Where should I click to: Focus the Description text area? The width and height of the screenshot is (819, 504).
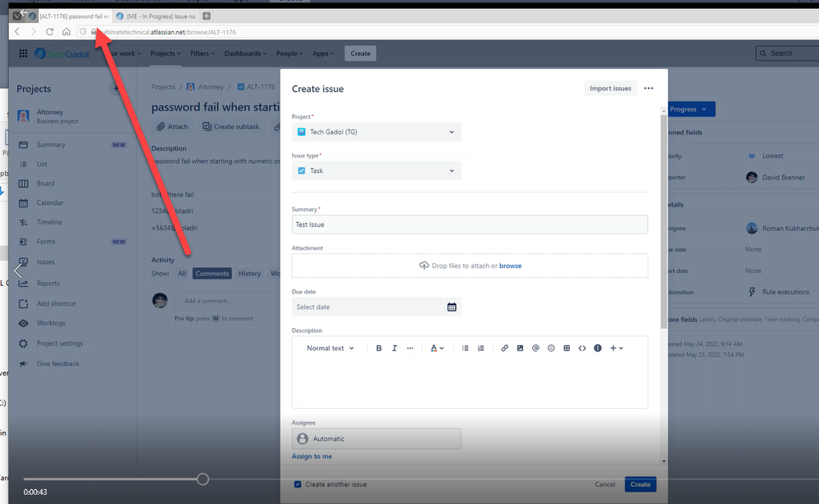[470, 384]
